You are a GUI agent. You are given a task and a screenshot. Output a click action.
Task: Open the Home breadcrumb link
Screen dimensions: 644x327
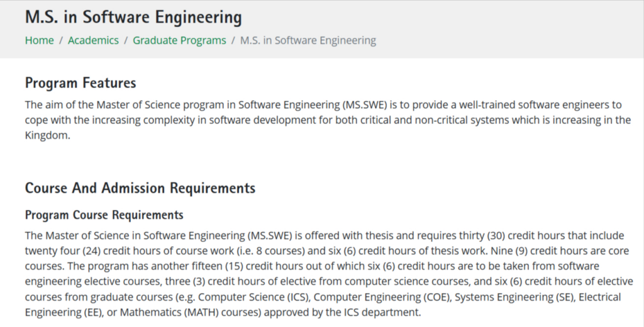pos(39,40)
